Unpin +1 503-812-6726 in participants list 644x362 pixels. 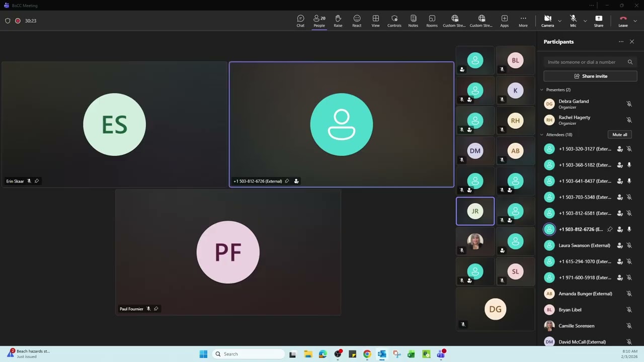click(610, 229)
